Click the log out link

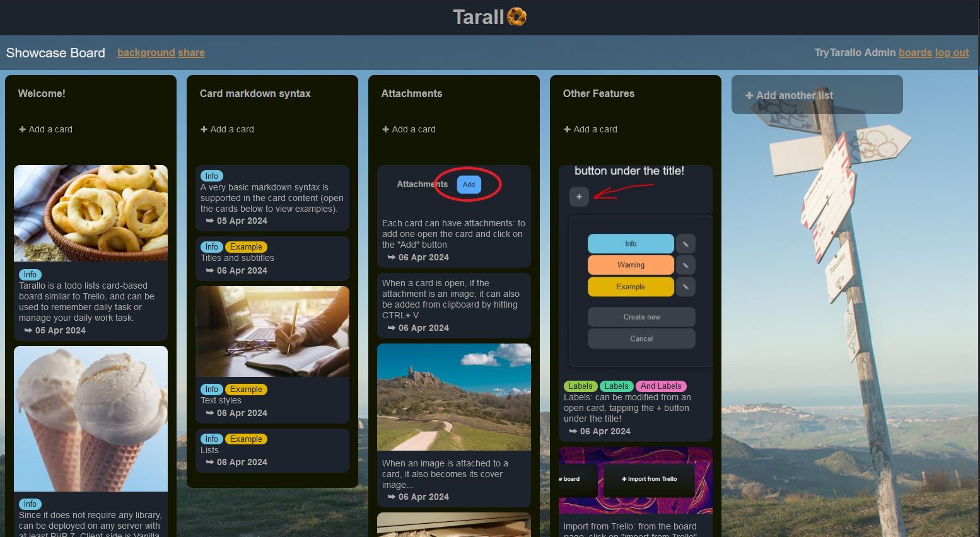click(x=952, y=53)
